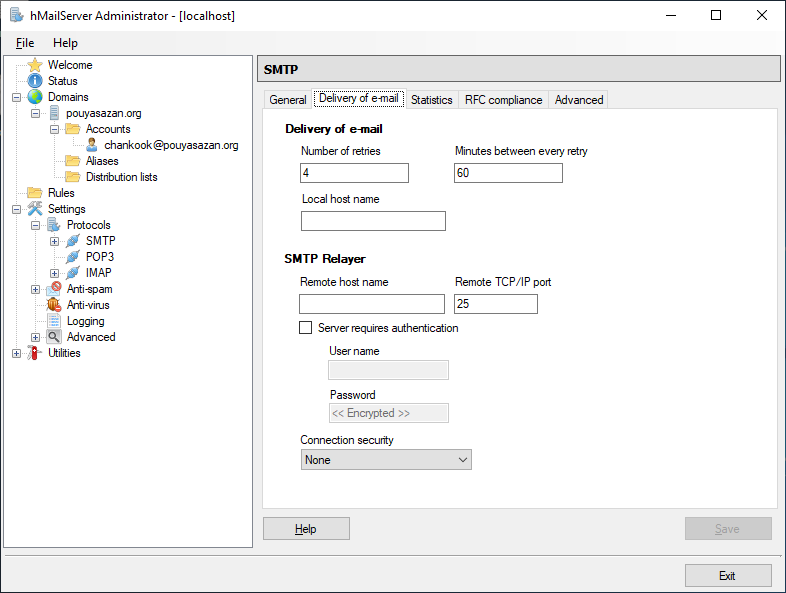Expand the Utilities tree node
The height and width of the screenshot is (593, 786).
(16, 353)
